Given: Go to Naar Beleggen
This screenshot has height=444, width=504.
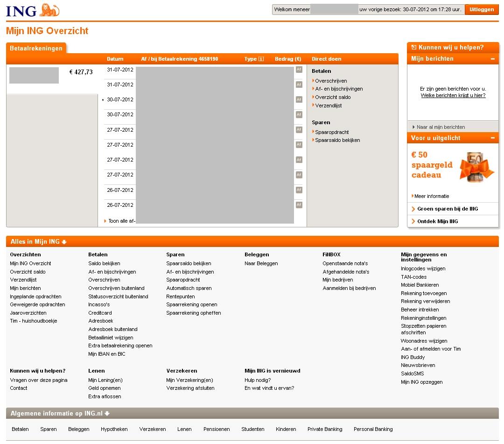Looking at the screenshot, I should tap(261, 263).
